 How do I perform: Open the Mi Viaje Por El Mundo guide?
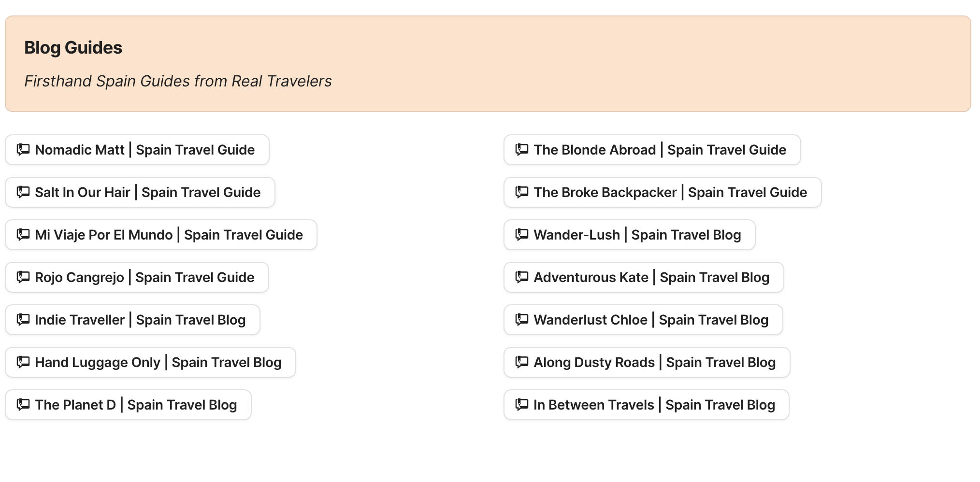coord(160,235)
